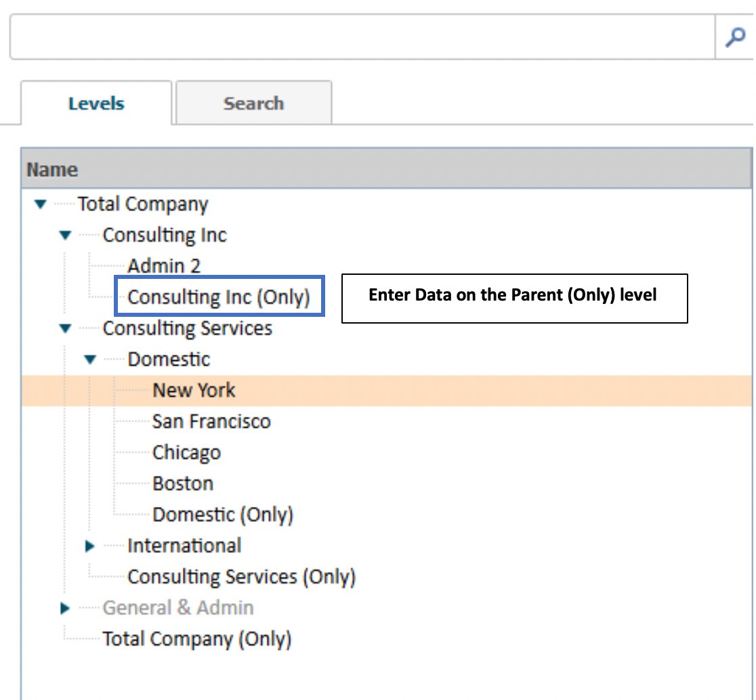Select the Chicago level
Image resolution: width=756 pixels, height=700 pixels.
[x=186, y=453]
